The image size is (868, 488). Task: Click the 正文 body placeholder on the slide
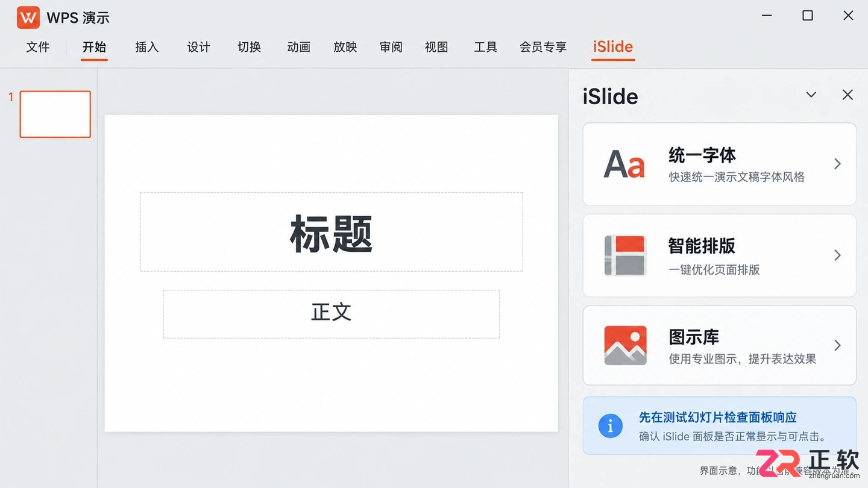pyautogui.click(x=332, y=314)
